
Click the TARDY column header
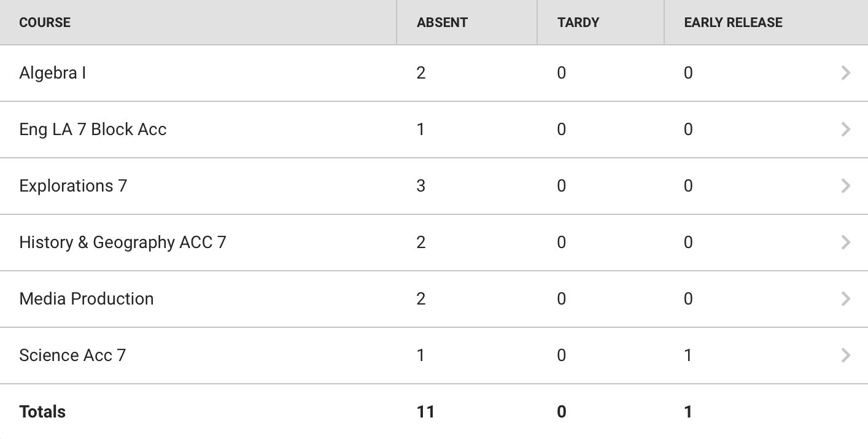pyautogui.click(x=578, y=23)
